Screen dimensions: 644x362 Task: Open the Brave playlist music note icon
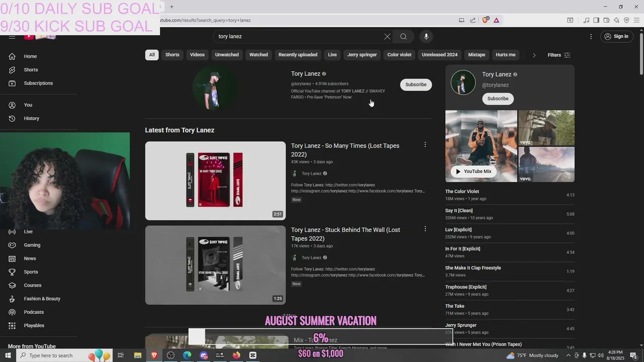586,20
